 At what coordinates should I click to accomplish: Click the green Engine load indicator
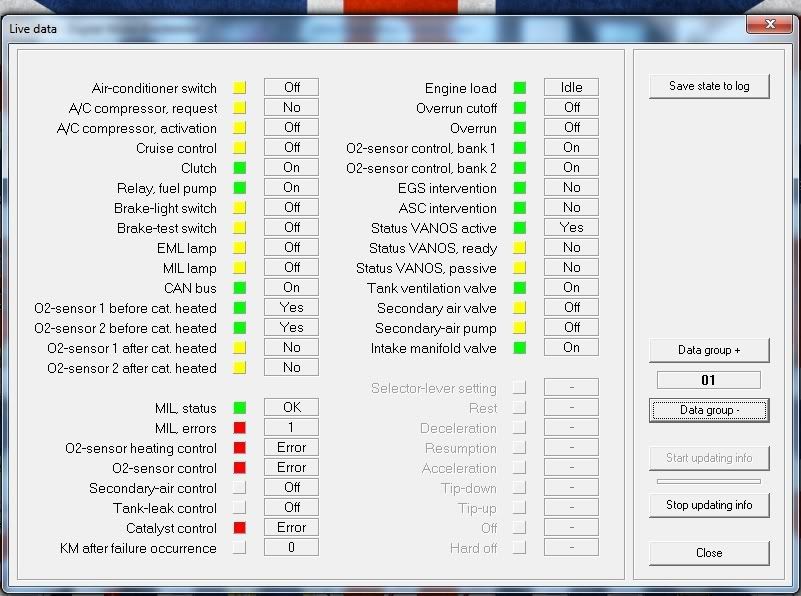pyautogui.click(x=519, y=88)
